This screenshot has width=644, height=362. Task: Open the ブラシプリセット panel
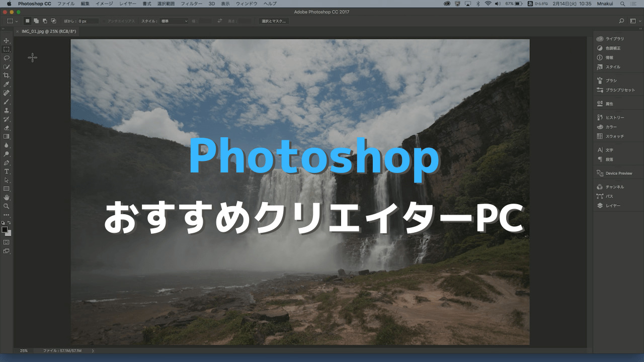(x=616, y=90)
